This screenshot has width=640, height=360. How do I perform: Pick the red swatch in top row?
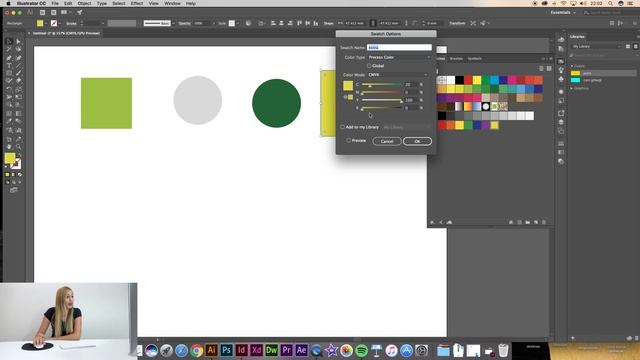click(468, 80)
